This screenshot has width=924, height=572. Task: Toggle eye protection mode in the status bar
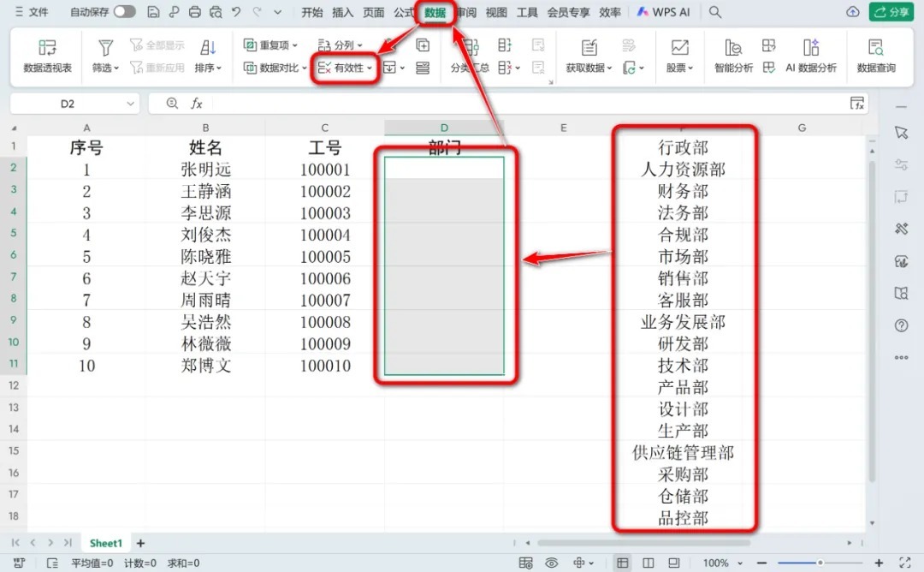pos(552,563)
